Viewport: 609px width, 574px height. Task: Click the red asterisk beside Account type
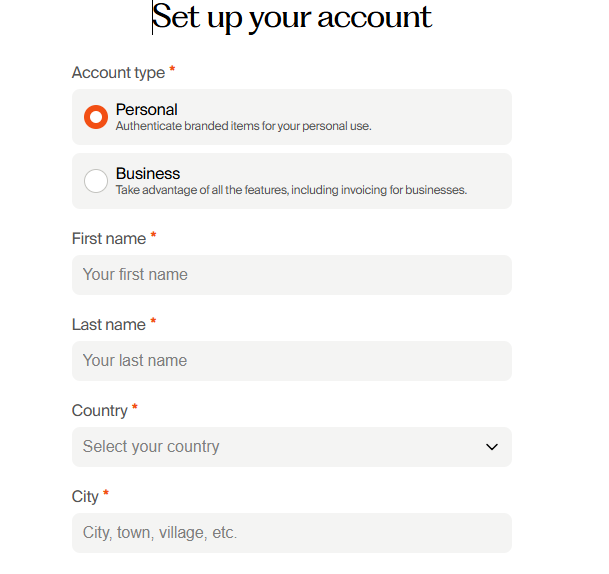(172, 70)
